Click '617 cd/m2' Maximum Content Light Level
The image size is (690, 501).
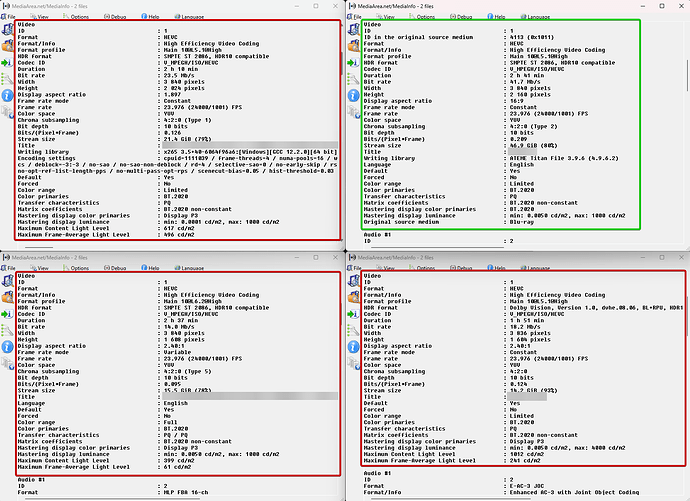[x=179, y=228]
